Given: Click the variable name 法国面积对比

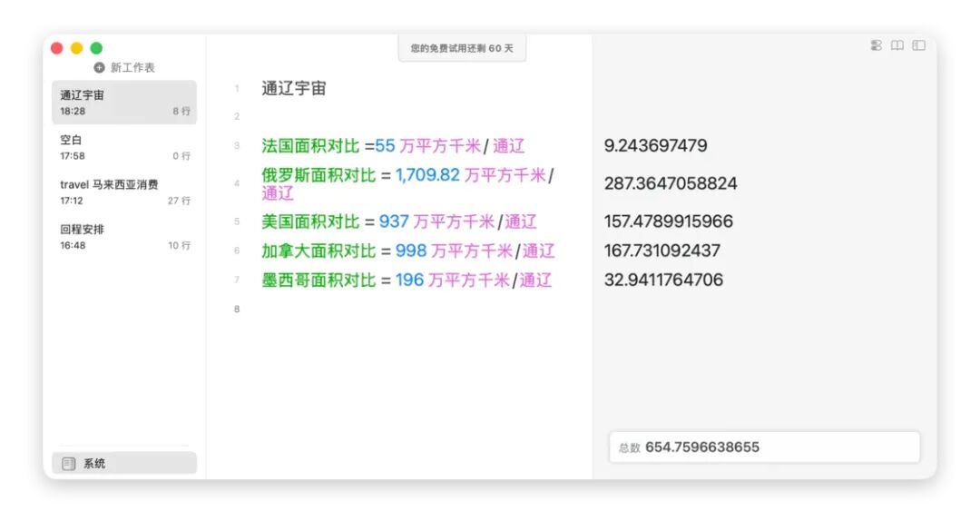Looking at the screenshot, I should click(310, 146).
